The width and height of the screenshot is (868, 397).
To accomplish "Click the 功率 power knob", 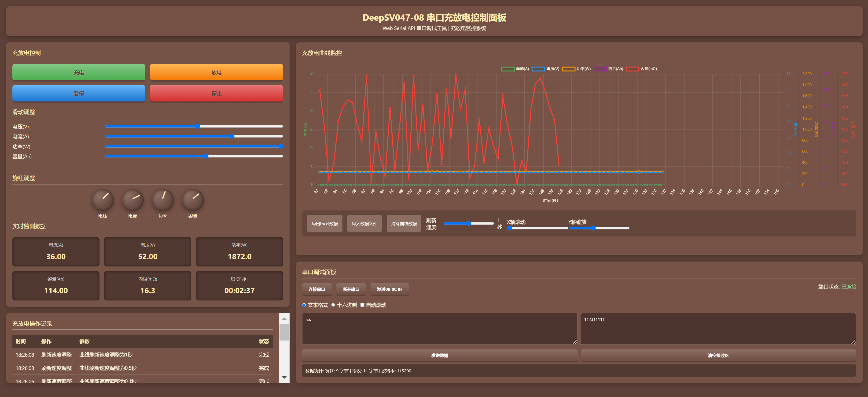I will click(163, 200).
